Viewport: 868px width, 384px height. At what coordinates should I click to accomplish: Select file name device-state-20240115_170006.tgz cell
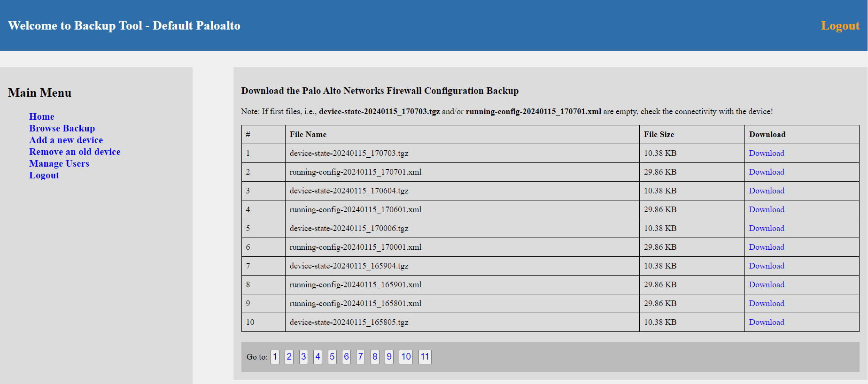point(462,228)
